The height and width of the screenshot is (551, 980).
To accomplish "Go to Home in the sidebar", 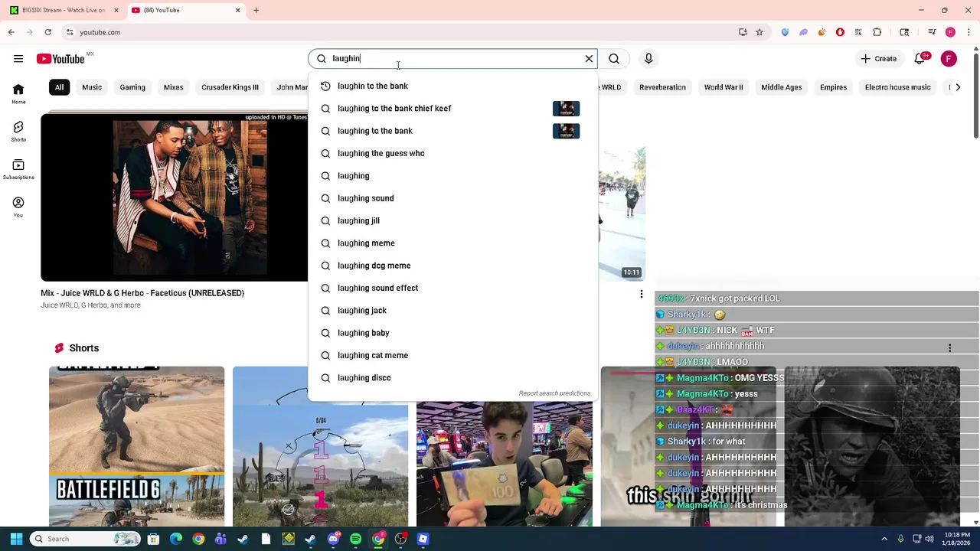I will [18, 94].
